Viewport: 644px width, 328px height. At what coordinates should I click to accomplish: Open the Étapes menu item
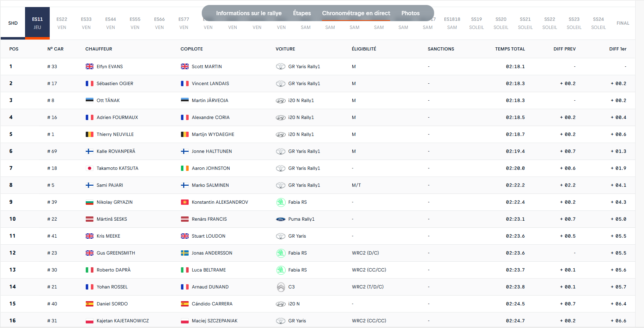click(x=302, y=13)
